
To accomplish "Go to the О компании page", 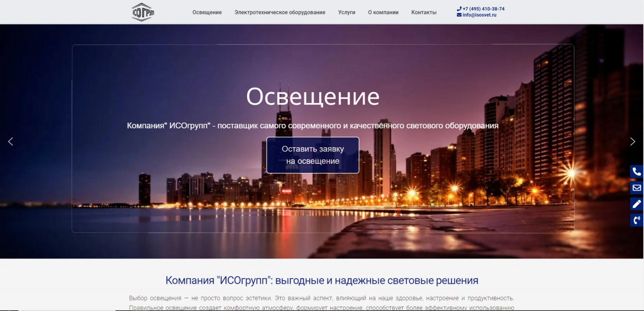I will (383, 12).
